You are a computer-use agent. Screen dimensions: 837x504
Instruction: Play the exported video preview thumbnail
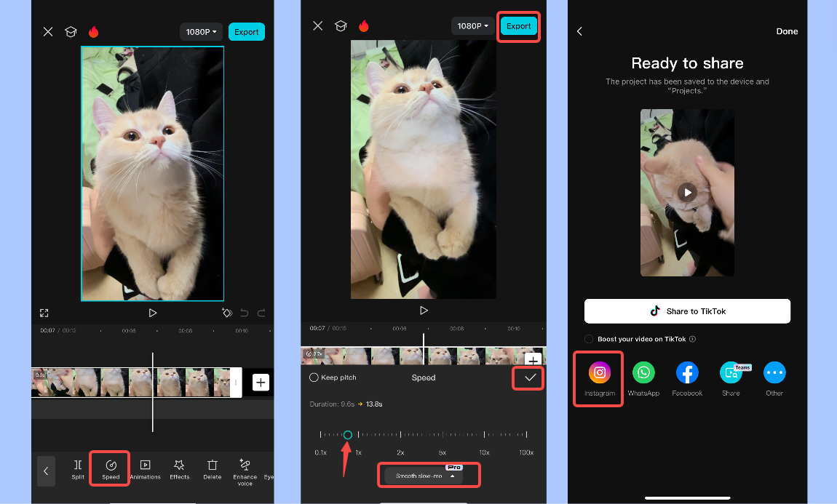coord(687,193)
